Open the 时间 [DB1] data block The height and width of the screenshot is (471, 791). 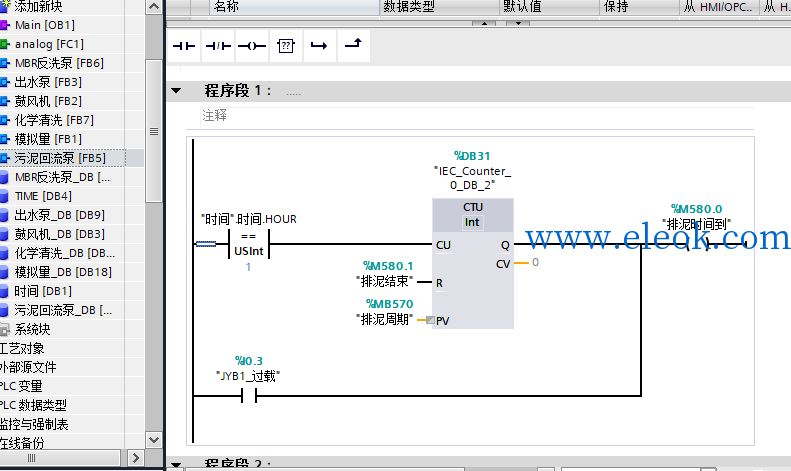pos(43,291)
